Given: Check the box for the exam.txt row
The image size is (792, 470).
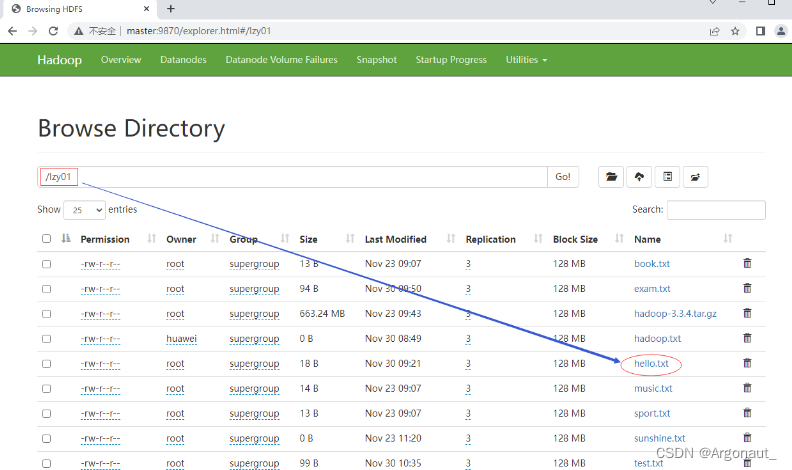Looking at the screenshot, I should (x=47, y=289).
